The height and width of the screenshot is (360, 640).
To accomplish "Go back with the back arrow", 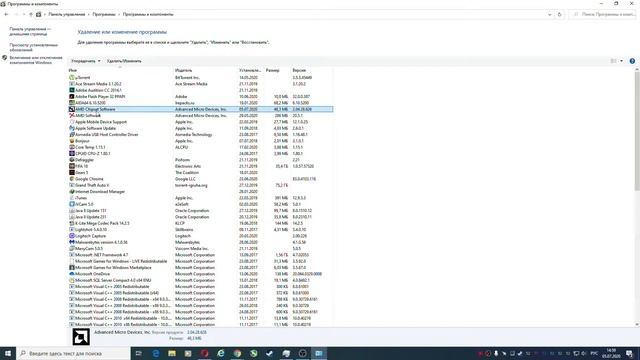I will tap(6, 14).
